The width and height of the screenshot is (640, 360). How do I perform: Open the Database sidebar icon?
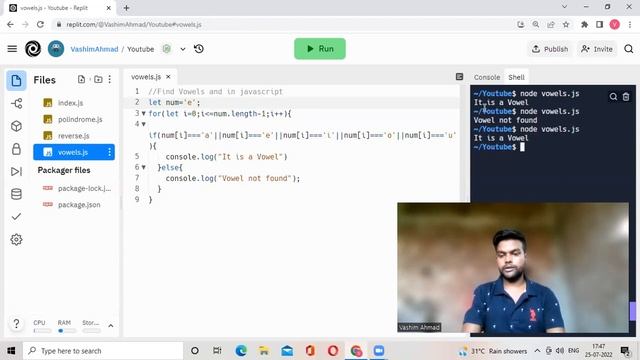pos(16,194)
